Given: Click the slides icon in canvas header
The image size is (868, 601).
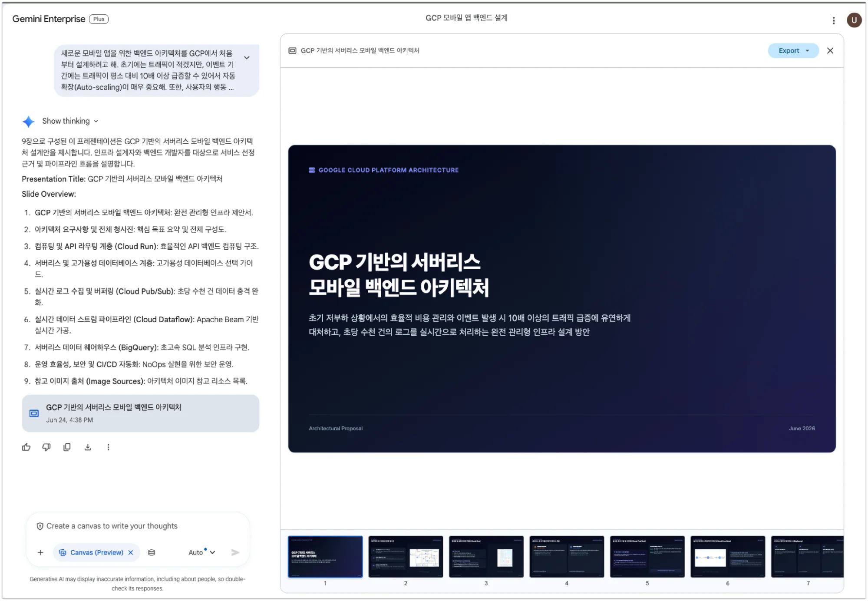Looking at the screenshot, I should pos(293,51).
